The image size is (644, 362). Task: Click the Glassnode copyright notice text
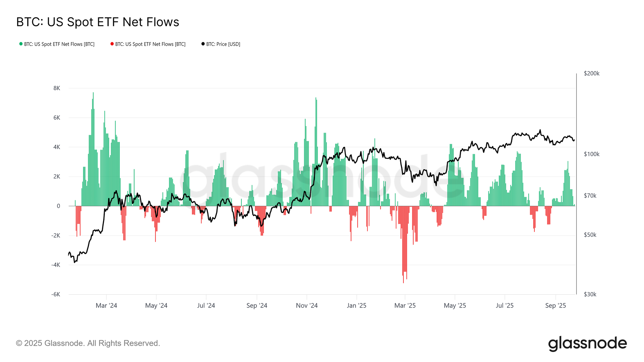(x=88, y=343)
